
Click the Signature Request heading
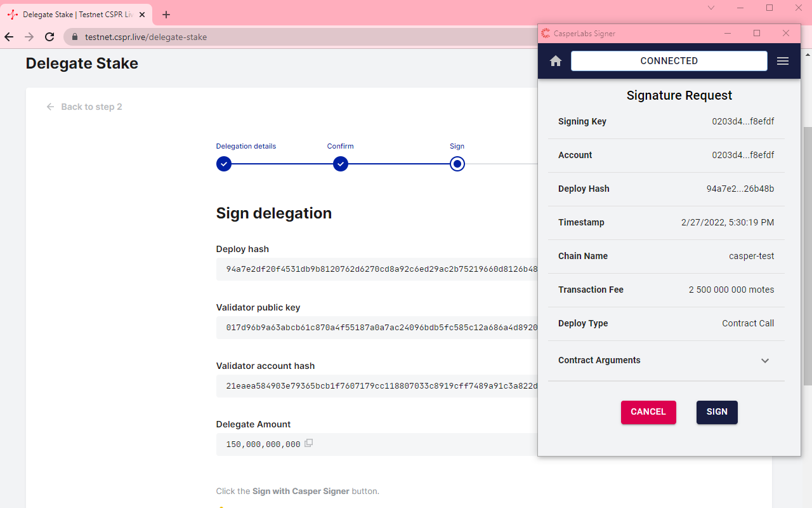click(679, 95)
